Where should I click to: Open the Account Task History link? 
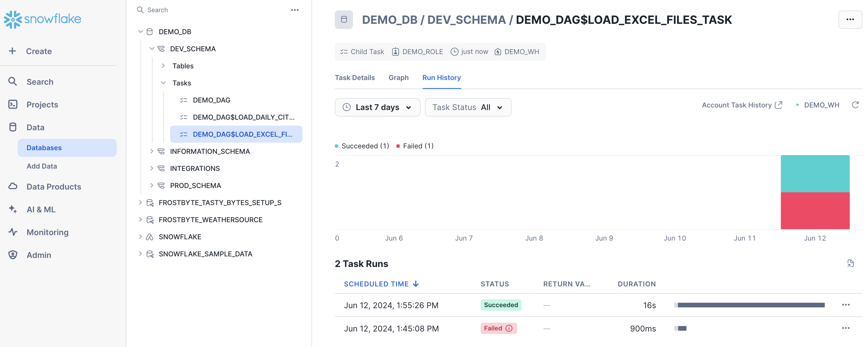pos(742,105)
